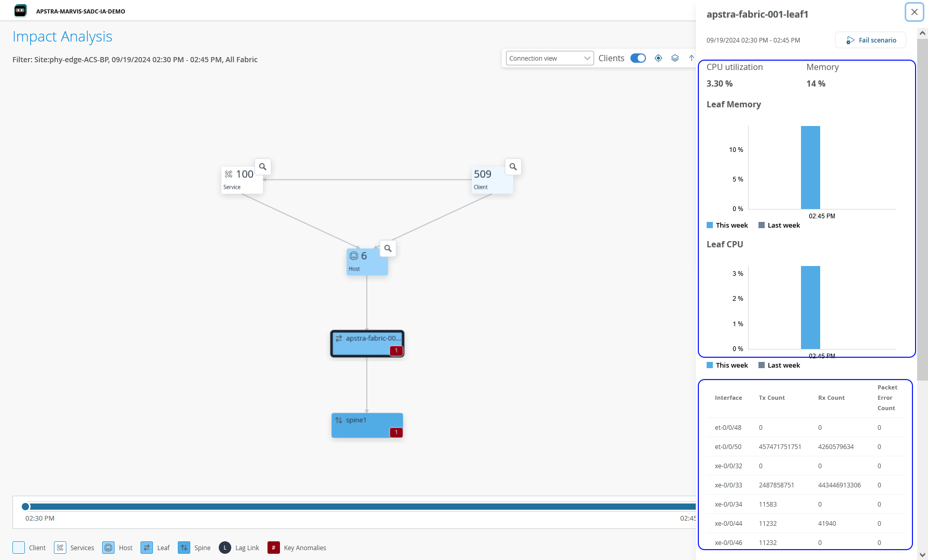
Task: Select the xe-0/0/32 interface row
Action: pyautogui.click(x=807, y=466)
